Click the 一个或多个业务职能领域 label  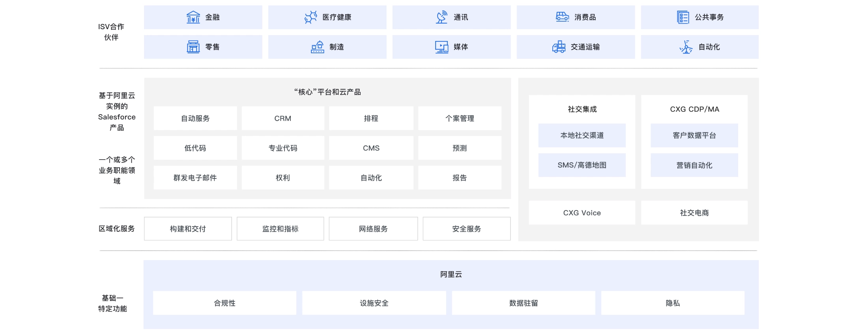coord(117,170)
